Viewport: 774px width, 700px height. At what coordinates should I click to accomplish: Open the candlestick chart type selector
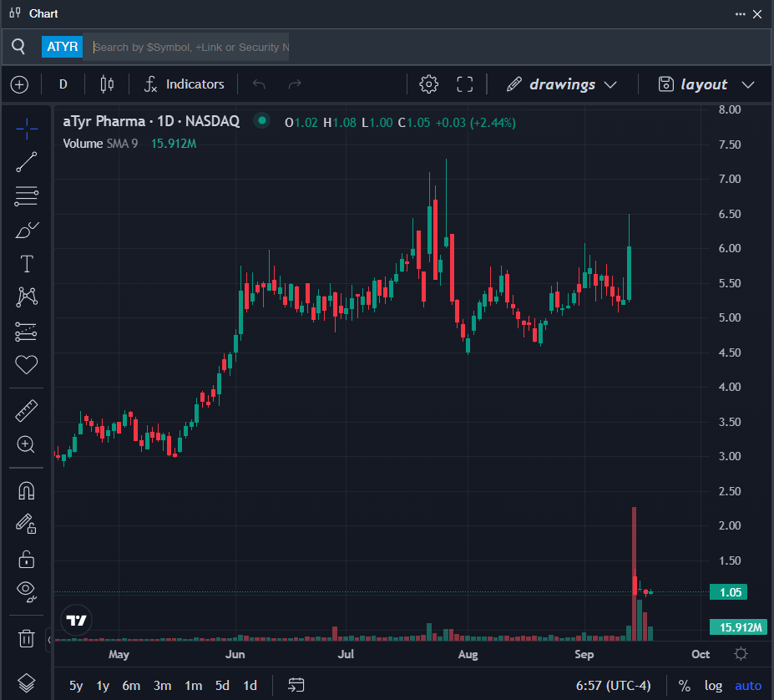click(107, 84)
